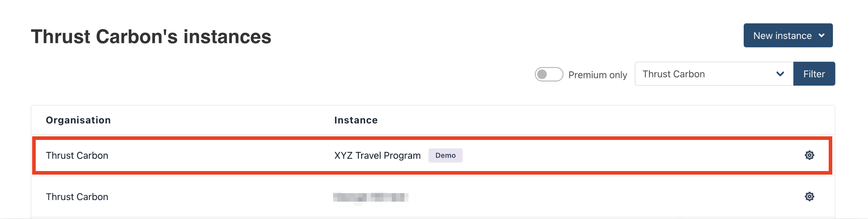This screenshot has height=219, width=868.
Task: Click the chevron arrow in organisation select
Action: coord(780,74)
